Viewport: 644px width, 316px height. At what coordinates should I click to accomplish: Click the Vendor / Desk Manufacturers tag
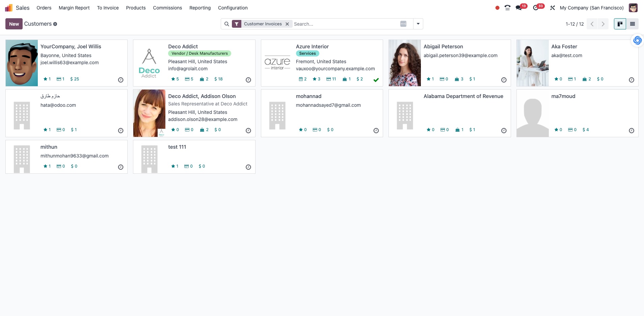(199, 53)
